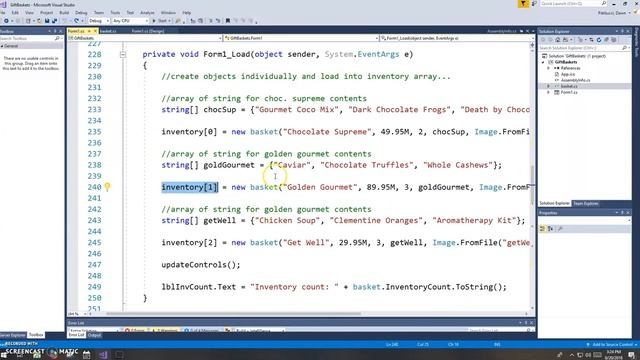Click the editor vertical scrollbar thumb

pyautogui.click(x=532, y=185)
